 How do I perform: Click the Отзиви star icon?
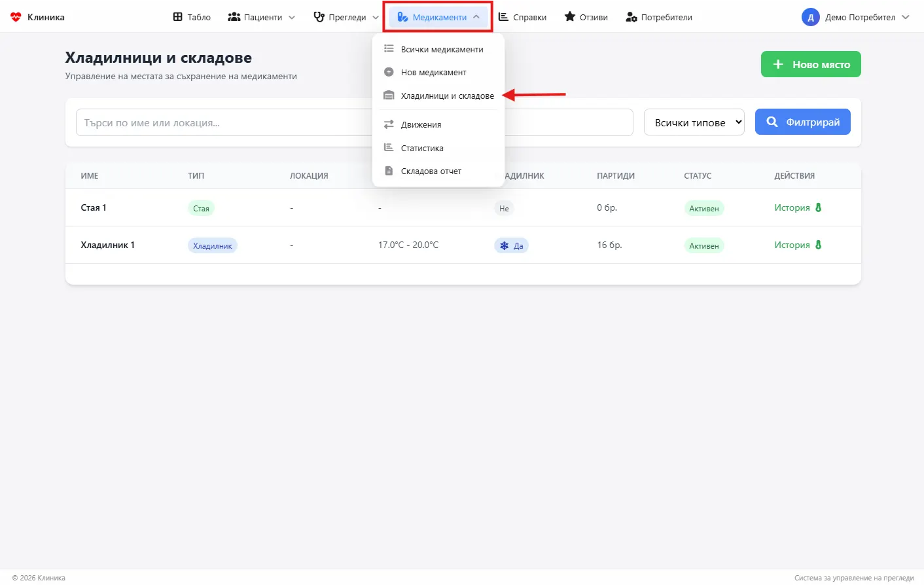coord(570,17)
